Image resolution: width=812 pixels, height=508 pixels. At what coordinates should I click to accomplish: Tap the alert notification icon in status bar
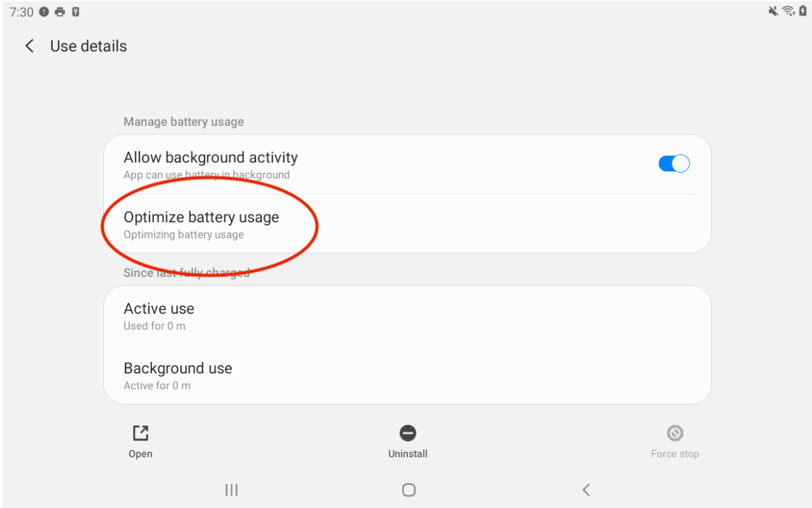pyautogui.click(x=44, y=12)
